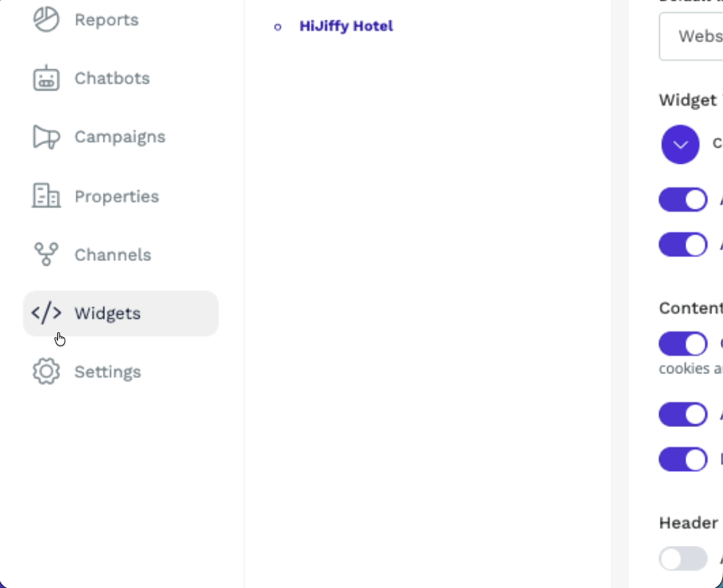Disable the last switch in the Content section
This screenshot has width=723, height=588.
(683, 459)
